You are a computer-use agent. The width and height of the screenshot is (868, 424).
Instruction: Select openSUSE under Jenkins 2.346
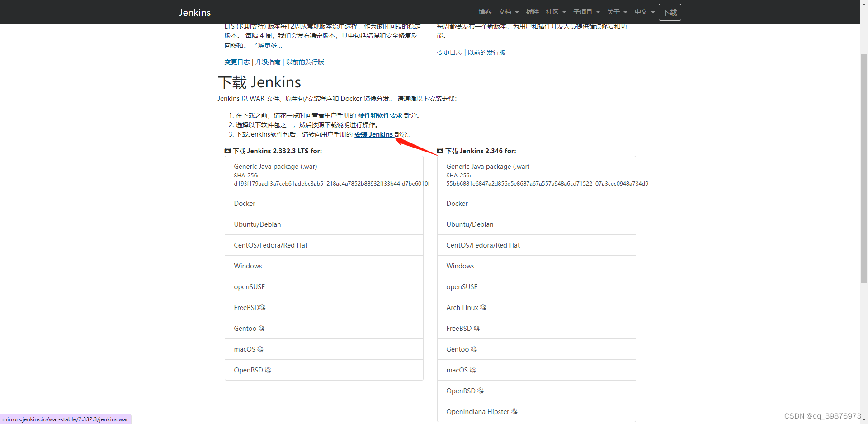(x=537, y=287)
